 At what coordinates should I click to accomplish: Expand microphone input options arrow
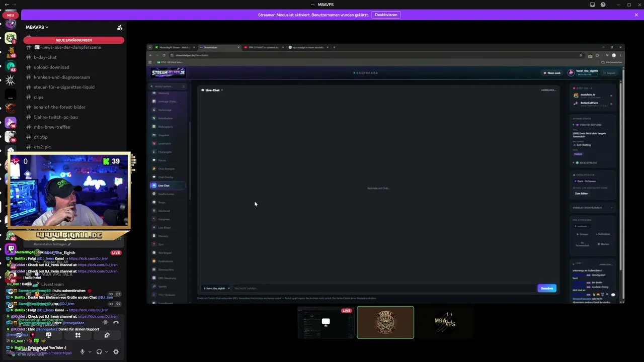pos(90,352)
